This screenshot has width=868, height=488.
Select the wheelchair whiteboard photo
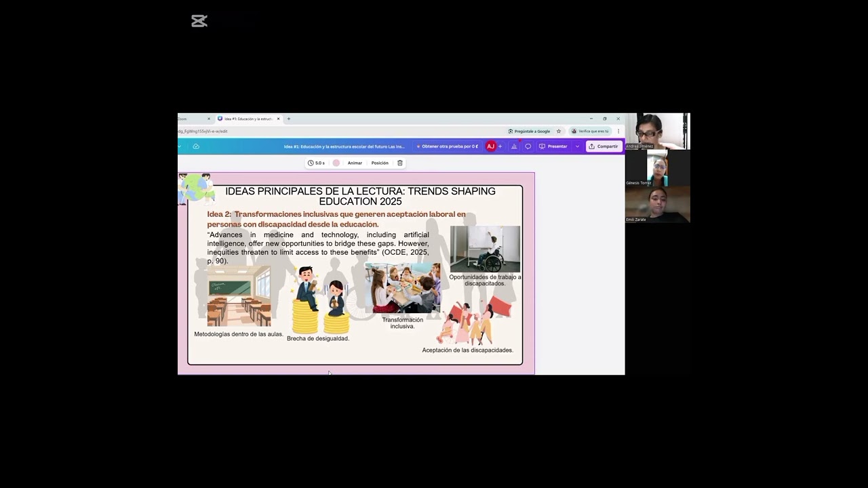pos(486,249)
